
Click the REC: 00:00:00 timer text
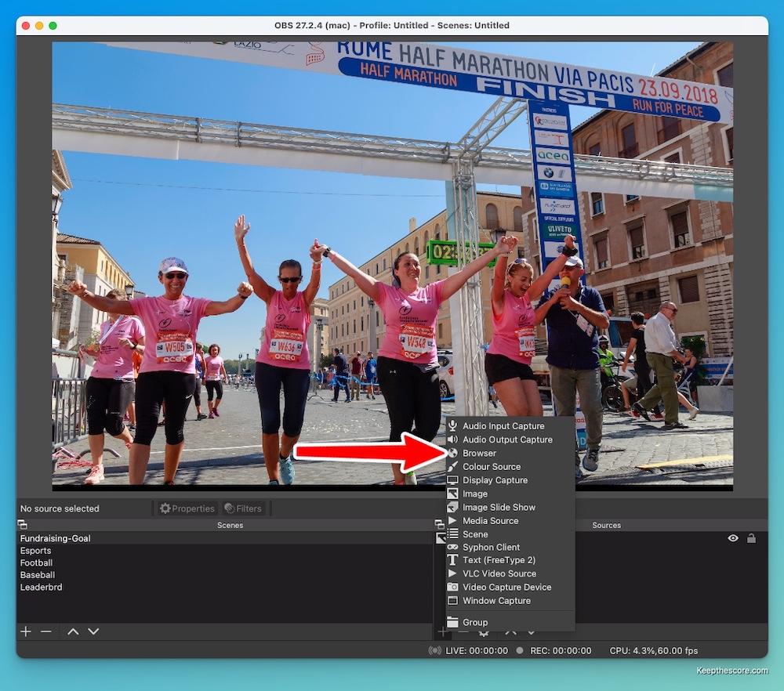click(x=561, y=650)
